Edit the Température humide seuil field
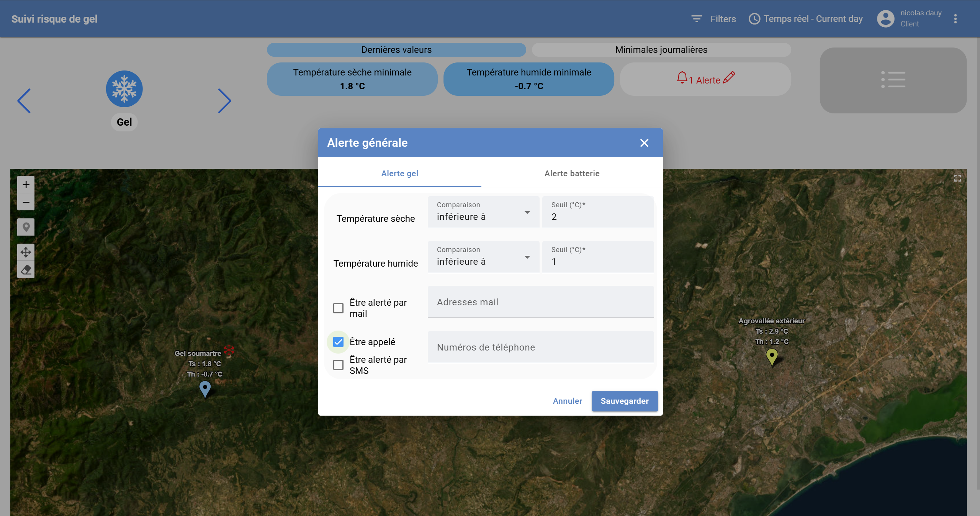 (x=598, y=257)
